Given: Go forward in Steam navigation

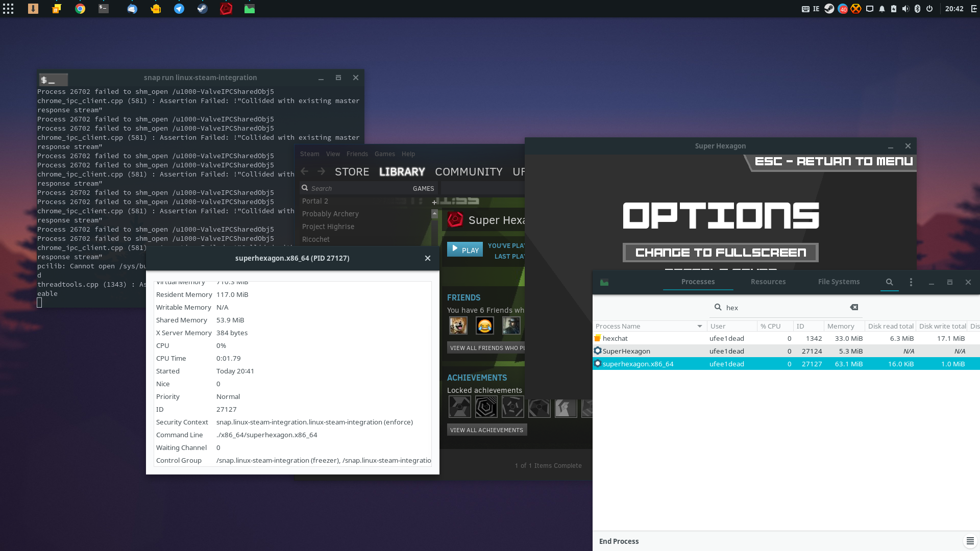Looking at the screenshot, I should (321, 171).
